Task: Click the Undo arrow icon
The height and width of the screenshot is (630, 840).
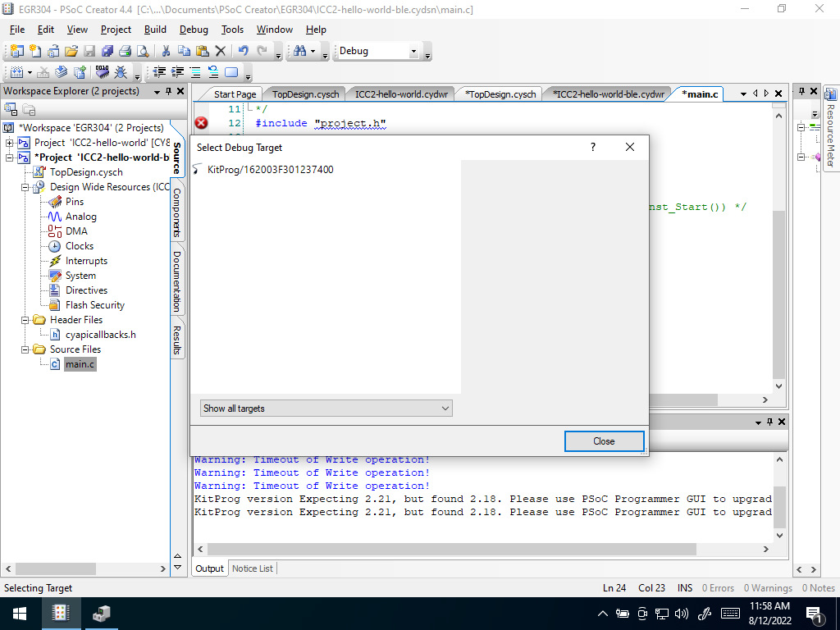Action: (x=243, y=51)
